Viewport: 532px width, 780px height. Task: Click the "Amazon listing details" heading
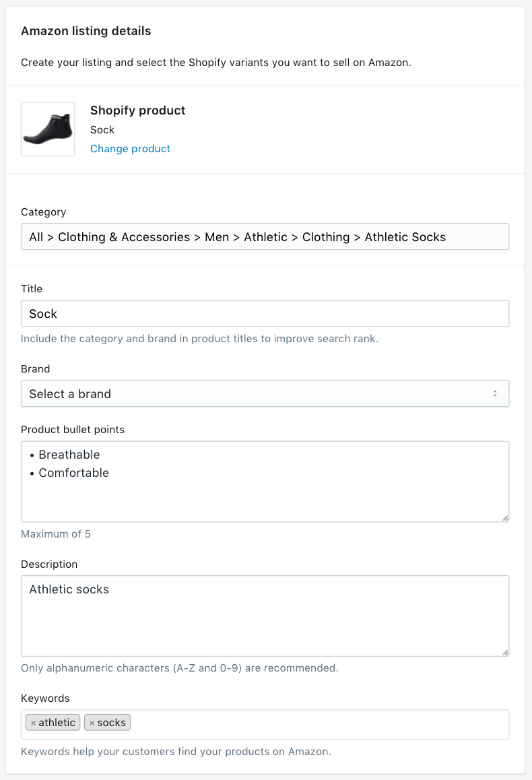click(x=86, y=31)
